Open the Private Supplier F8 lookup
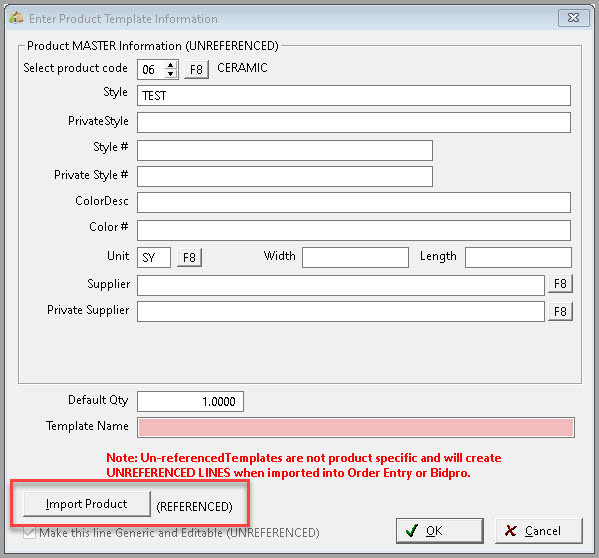599x558 pixels. pyautogui.click(x=560, y=312)
